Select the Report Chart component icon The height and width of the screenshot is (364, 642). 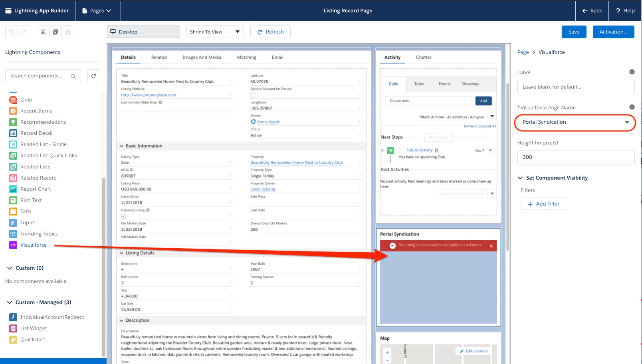(13, 189)
